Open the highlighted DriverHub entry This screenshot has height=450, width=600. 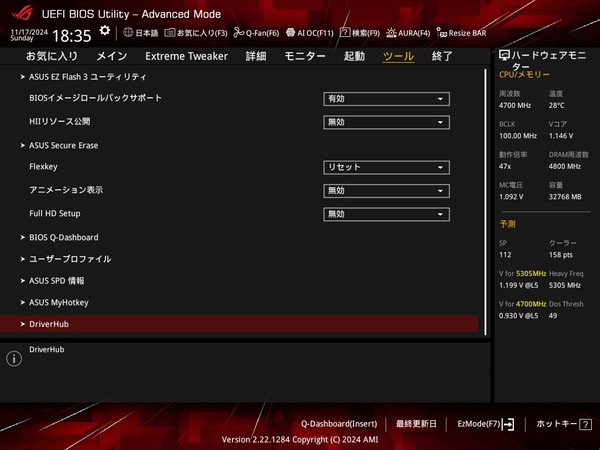tap(239, 324)
